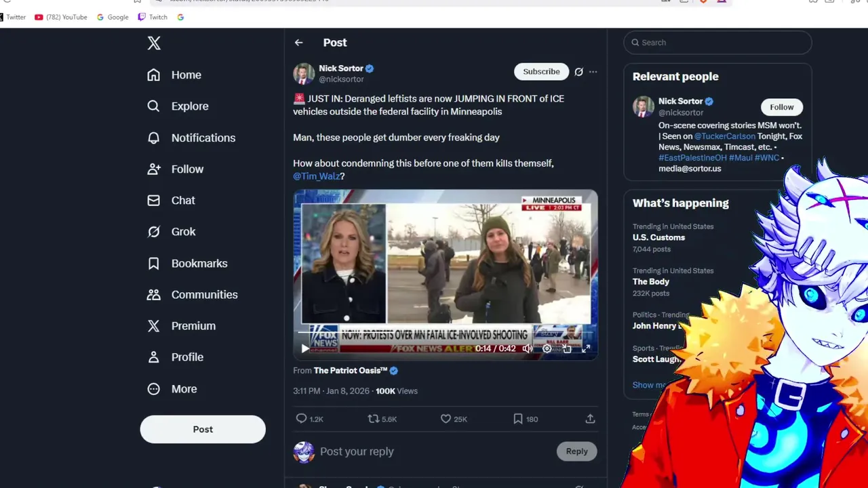
Task: Like the post with 25K likes
Action: click(x=446, y=419)
